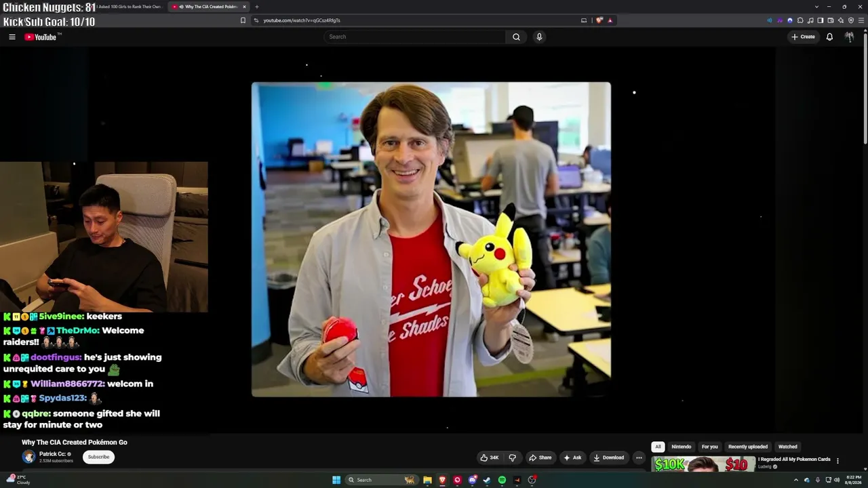Open the '$10K' recommended video thumbnail
The width and height of the screenshot is (868, 488).
[x=703, y=464]
